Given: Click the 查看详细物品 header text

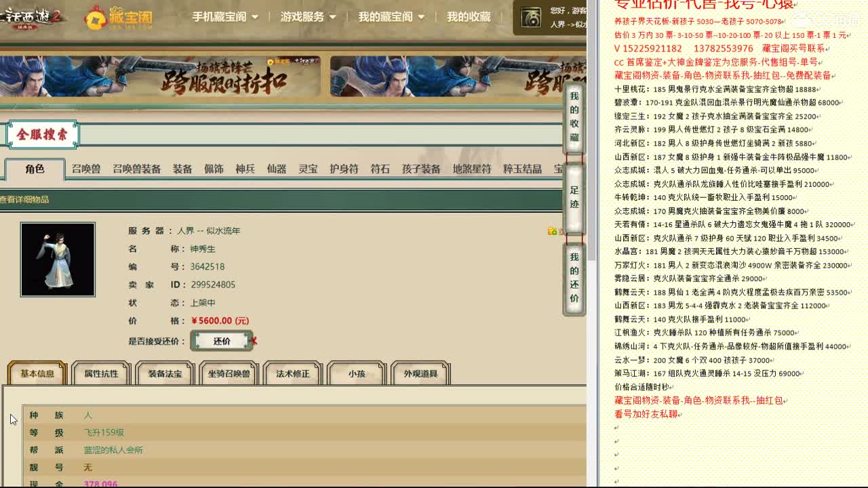Looking at the screenshot, I should [24, 199].
